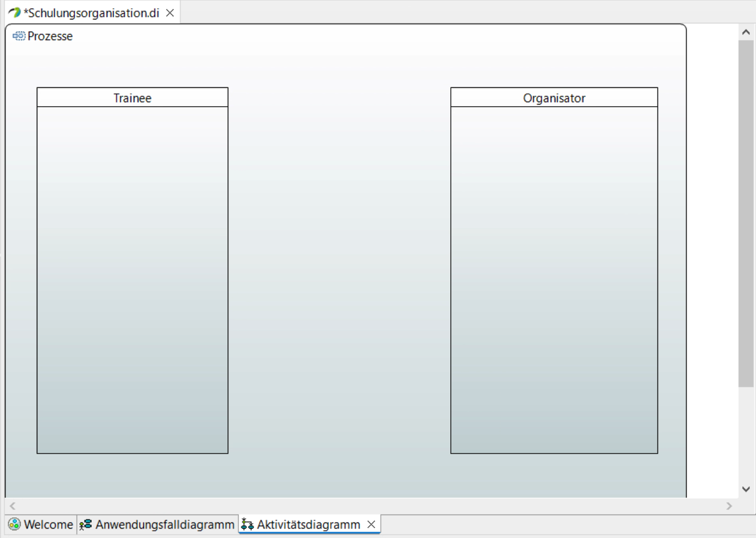Screen dimensions: 756x538
Task: Open the Anwendungsfalldiagramm tab
Action: coord(158,525)
